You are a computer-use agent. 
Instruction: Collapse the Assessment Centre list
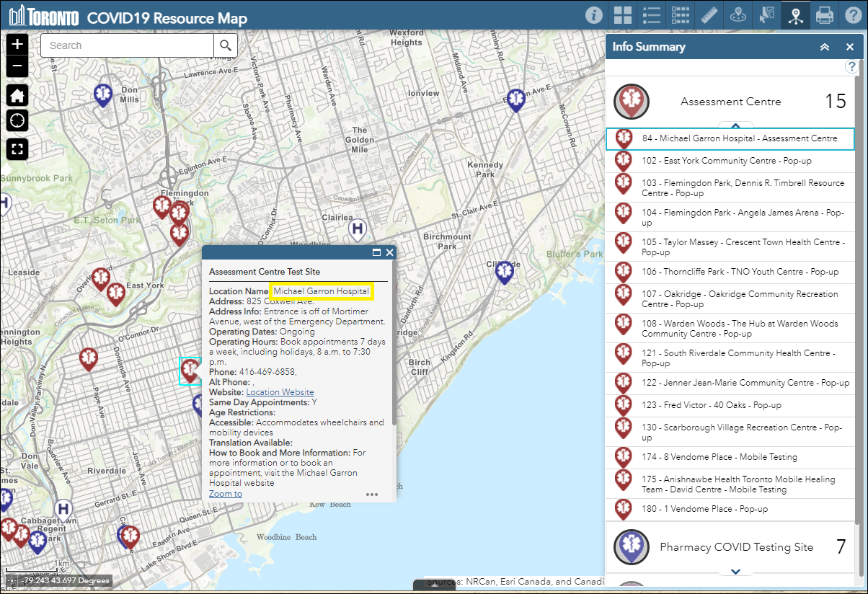(736, 125)
